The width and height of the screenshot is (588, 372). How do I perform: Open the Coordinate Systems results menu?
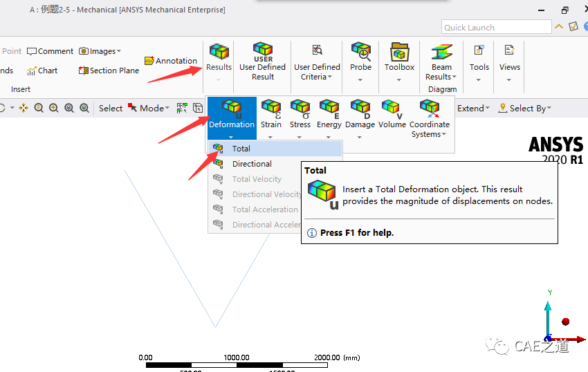coord(430,118)
